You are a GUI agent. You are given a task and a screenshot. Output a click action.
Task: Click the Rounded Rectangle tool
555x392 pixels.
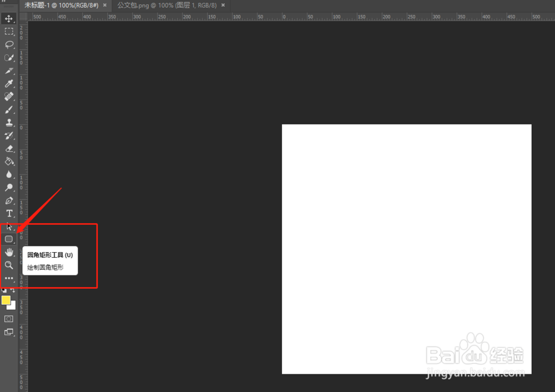9,239
